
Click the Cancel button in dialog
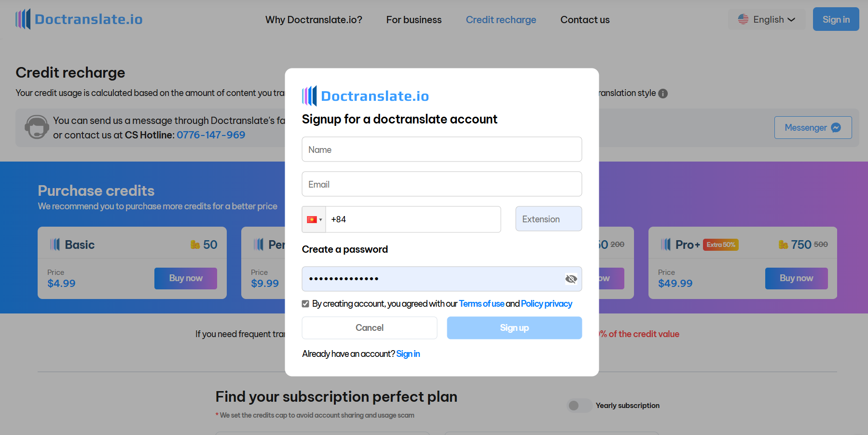point(369,328)
